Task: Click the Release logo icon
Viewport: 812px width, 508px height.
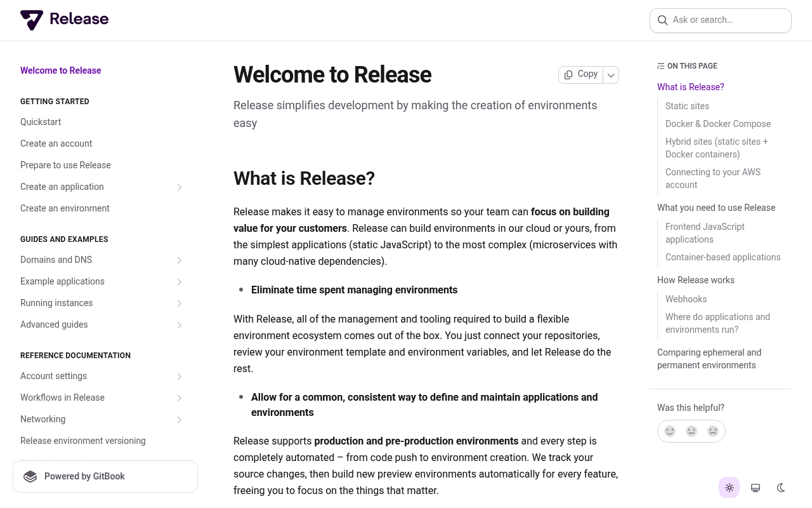Action: 32,20
